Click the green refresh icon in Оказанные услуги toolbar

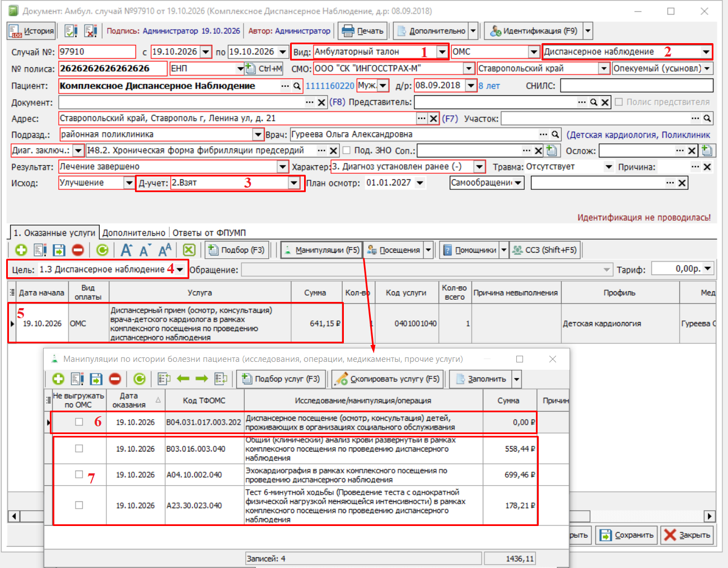click(x=102, y=250)
